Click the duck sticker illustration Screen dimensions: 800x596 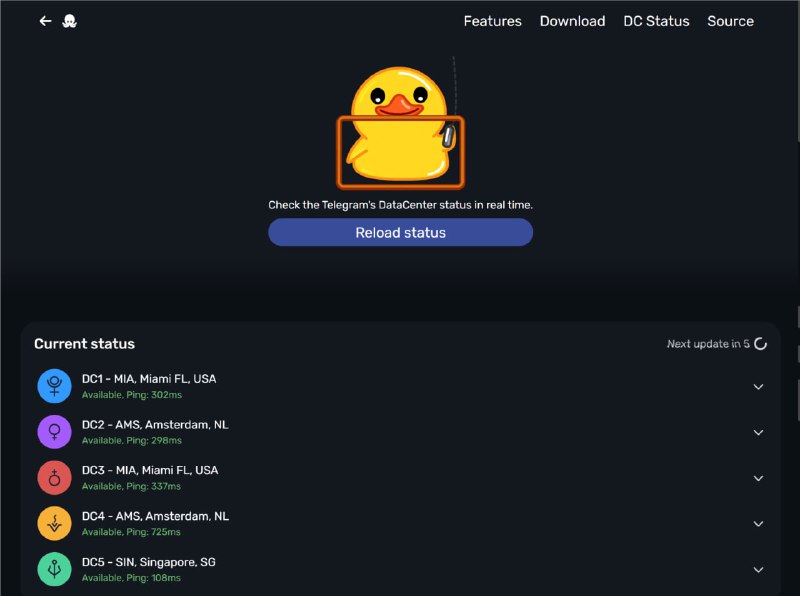pyautogui.click(x=401, y=125)
